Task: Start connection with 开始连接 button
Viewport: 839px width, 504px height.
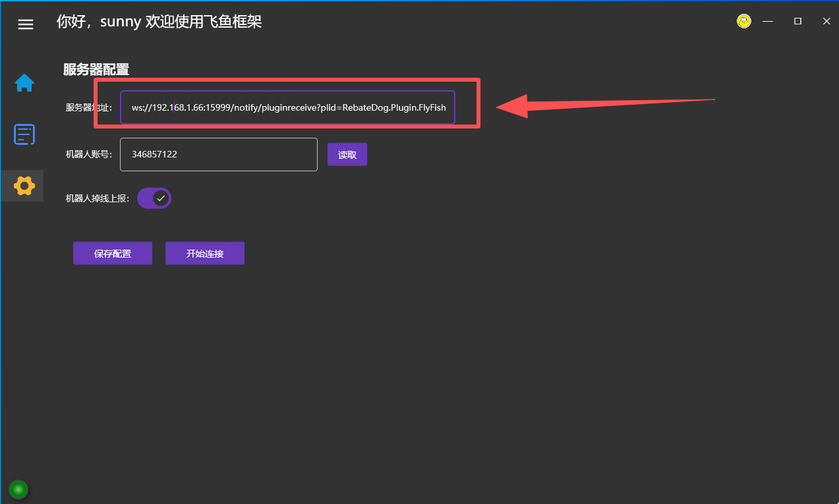Action: pyautogui.click(x=205, y=254)
